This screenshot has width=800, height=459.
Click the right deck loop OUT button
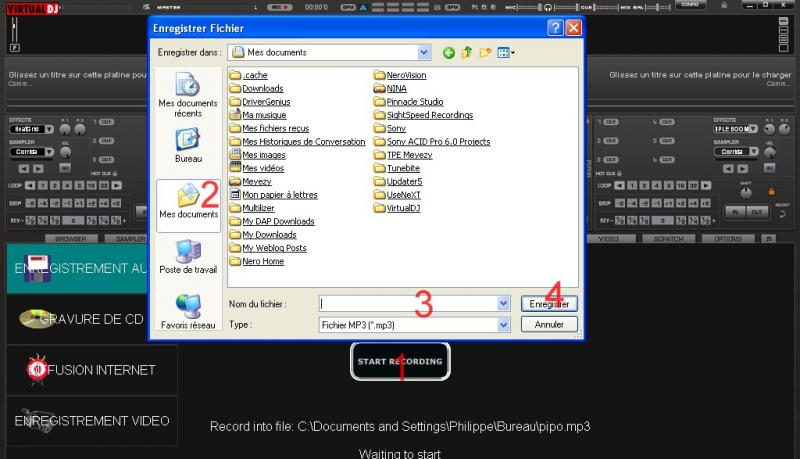pos(757,212)
